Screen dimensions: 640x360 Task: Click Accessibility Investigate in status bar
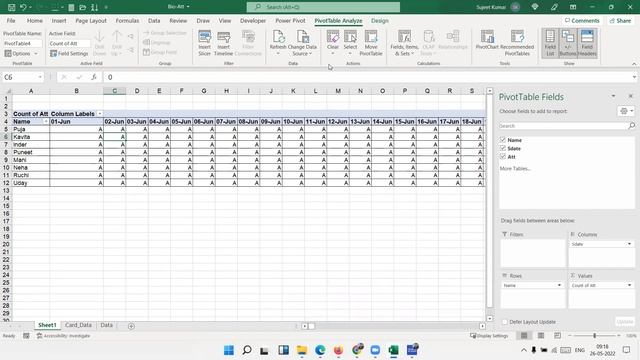(x=63, y=336)
